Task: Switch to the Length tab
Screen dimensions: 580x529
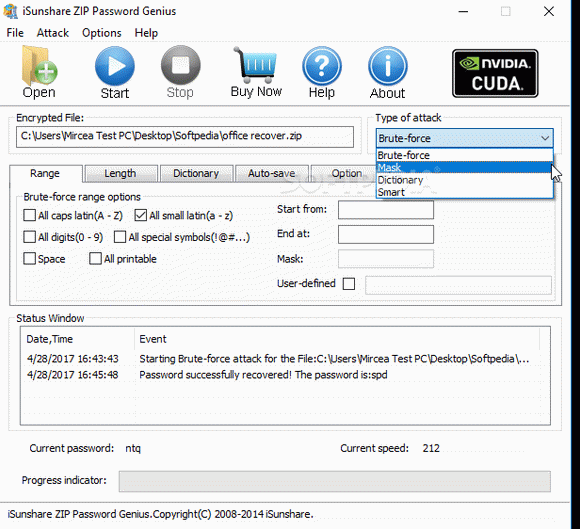Action: pos(120,173)
